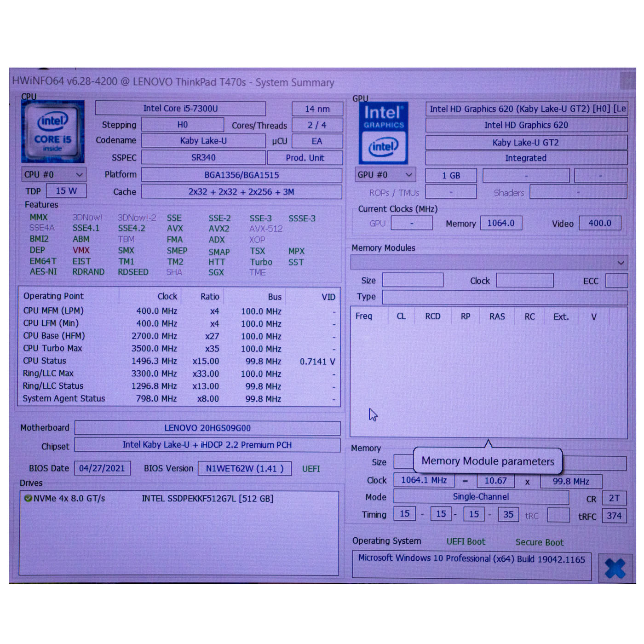Click the Ext. column header

561,317
